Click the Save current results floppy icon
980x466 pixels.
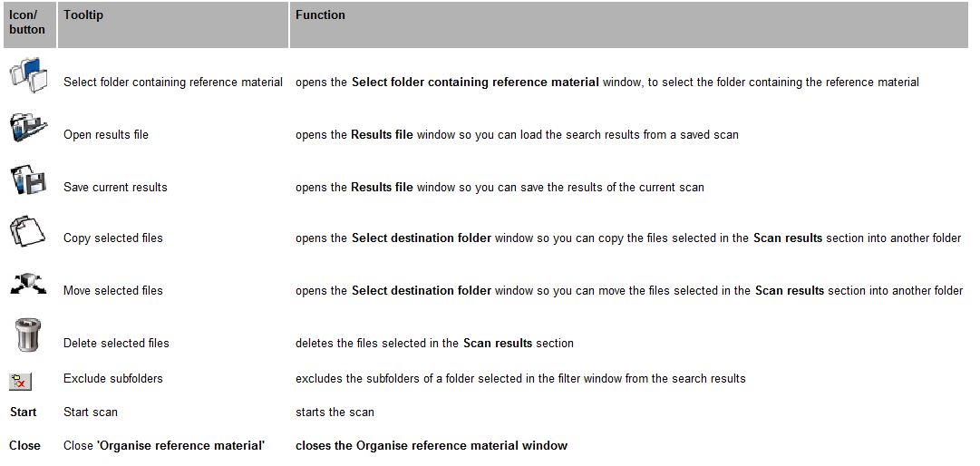[x=29, y=180]
